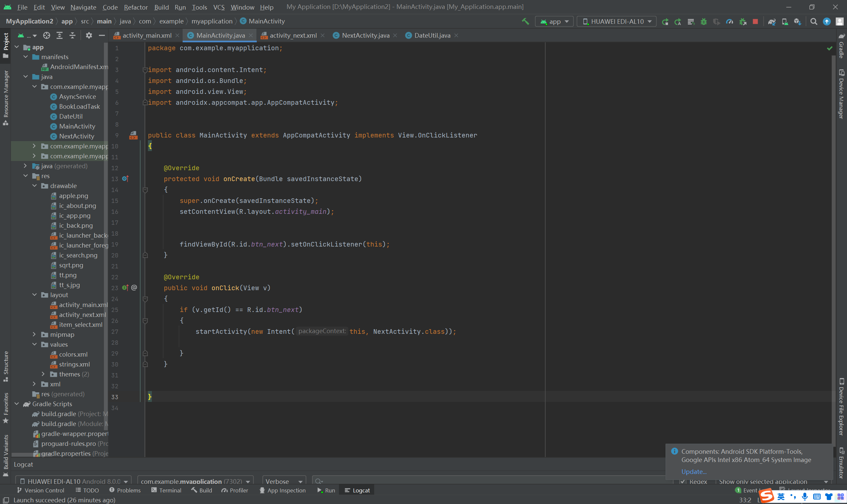Collapse the drawable folder in tree
Viewport: 847px width, 504px height.
point(34,186)
